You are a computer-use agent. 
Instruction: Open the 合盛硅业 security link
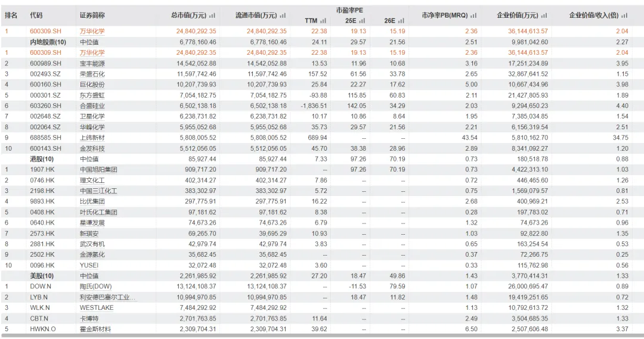(x=92, y=106)
